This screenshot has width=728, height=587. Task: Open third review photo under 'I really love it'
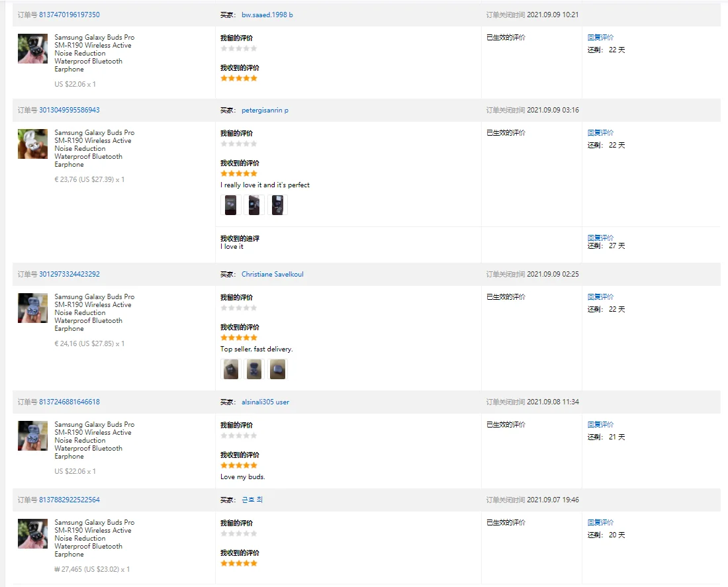pos(277,204)
